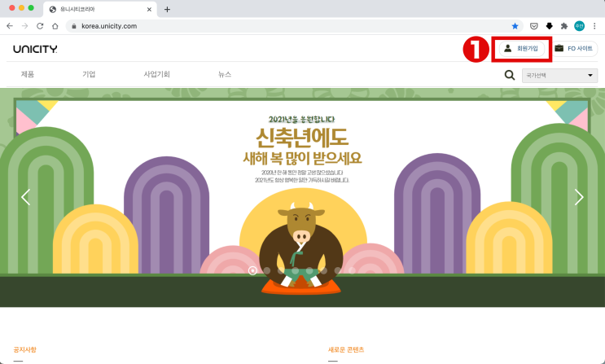Open Chrome's three-dot menu
Image resolution: width=605 pixels, height=364 pixels.
pos(594,26)
